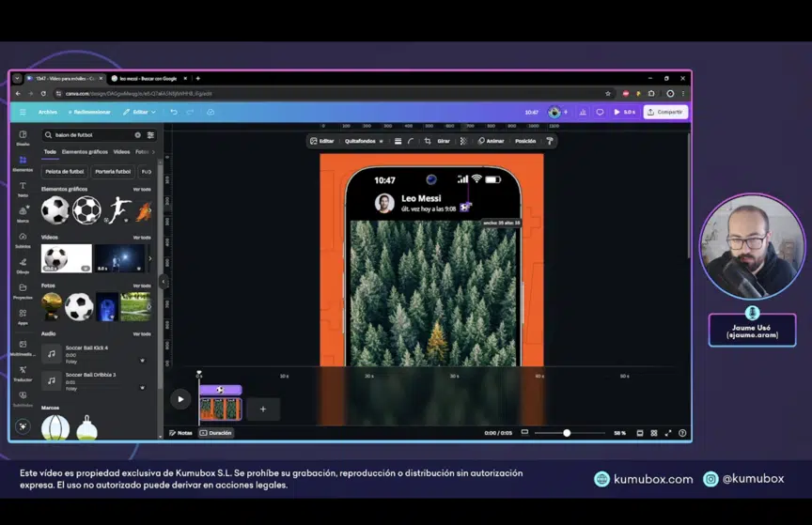Viewport: 812px width, 525px height.
Task: Toggle the page thumbnails view icon
Action: pyautogui.click(x=640, y=433)
